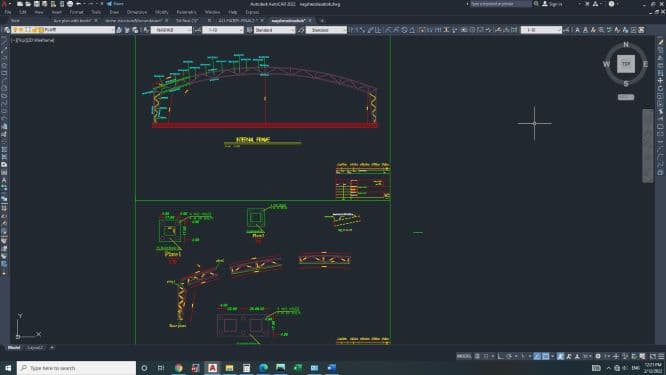666x375 pixels.
Task: Click the keyword search input field
Action: (x=500, y=4)
